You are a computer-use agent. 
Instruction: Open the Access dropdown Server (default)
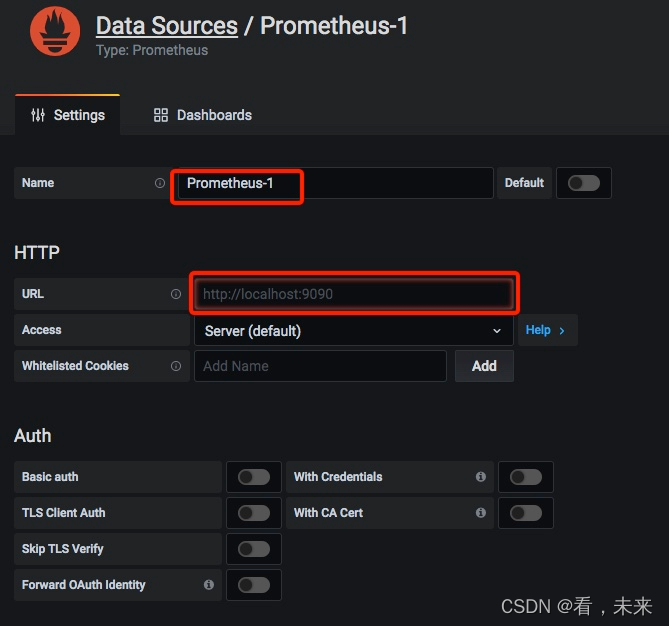[x=353, y=331]
